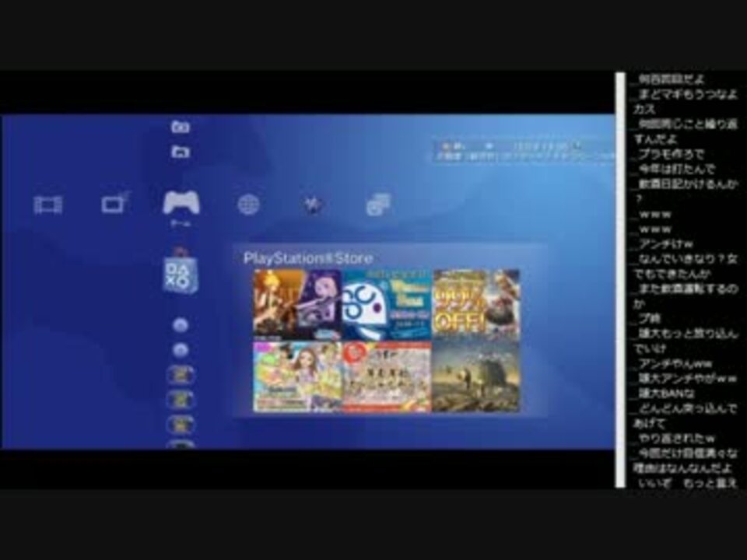Click the comment 'プ終'
747x560 pixels.
649,319
